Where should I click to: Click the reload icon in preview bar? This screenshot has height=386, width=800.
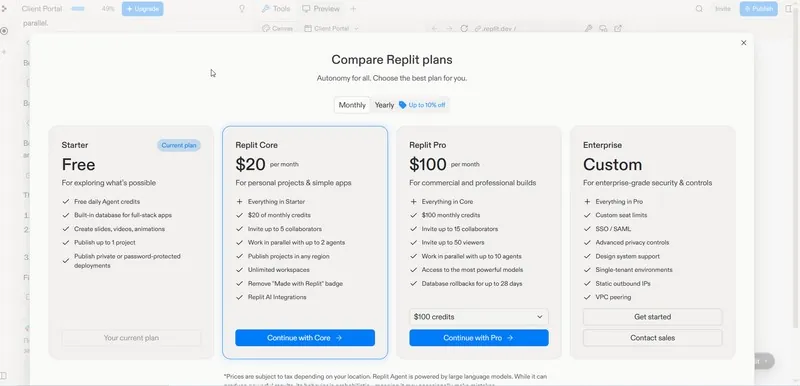click(464, 29)
